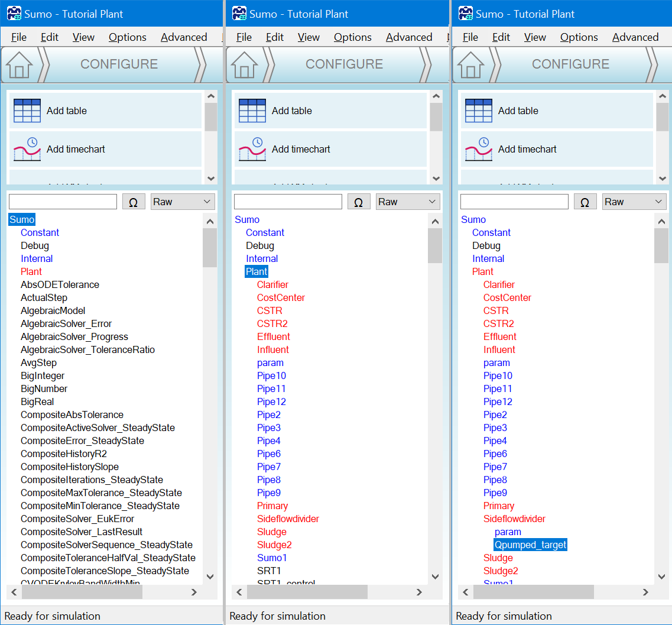Click Add timechart icon in left window
This screenshot has width=672, height=625.
27,149
